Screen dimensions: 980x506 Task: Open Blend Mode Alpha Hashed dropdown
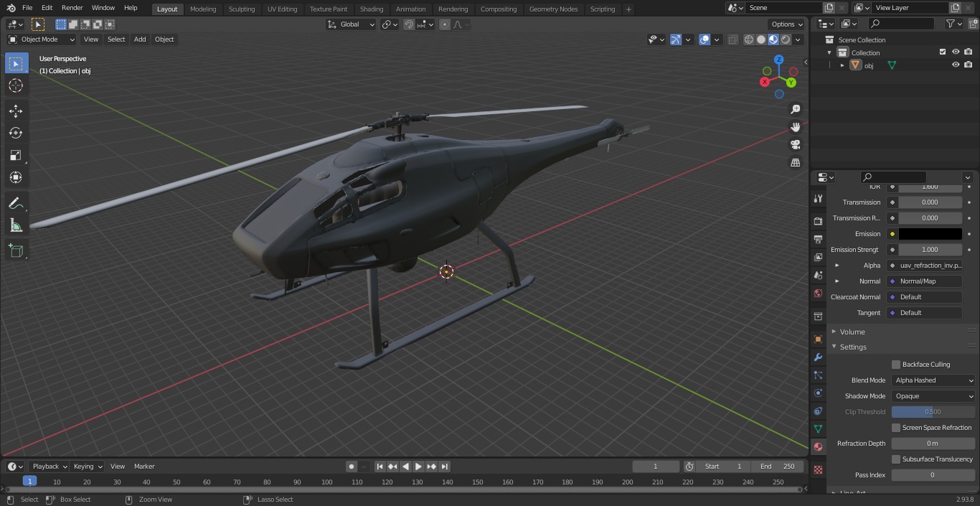coord(933,380)
